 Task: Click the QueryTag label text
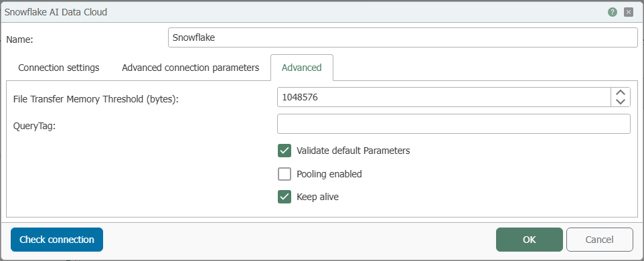click(x=34, y=126)
